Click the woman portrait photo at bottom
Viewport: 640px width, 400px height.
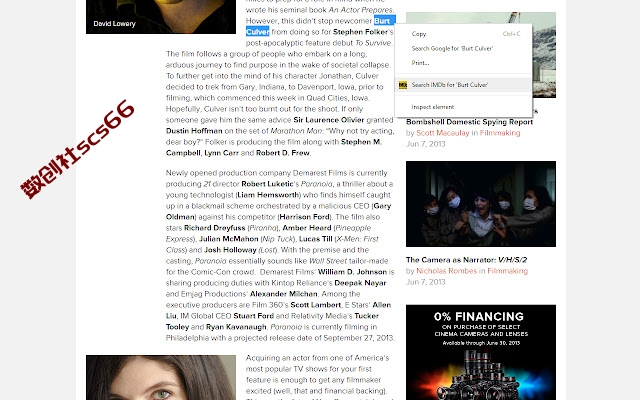click(161, 378)
